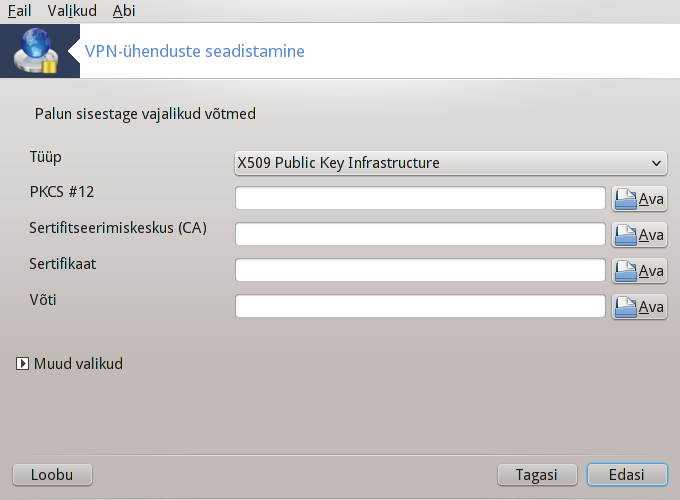The width and height of the screenshot is (680, 500).
Task: Focus the Sertifikaat text field
Action: [x=420, y=270]
